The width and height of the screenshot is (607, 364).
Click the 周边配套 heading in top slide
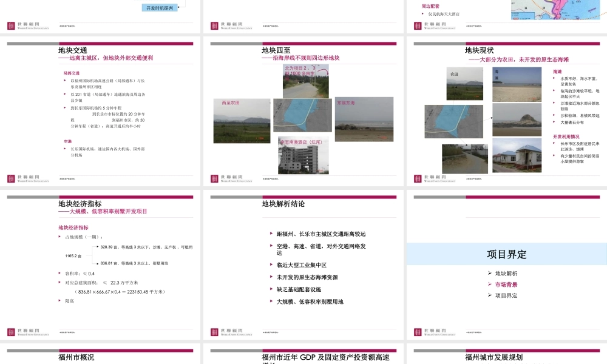tap(430, 6)
